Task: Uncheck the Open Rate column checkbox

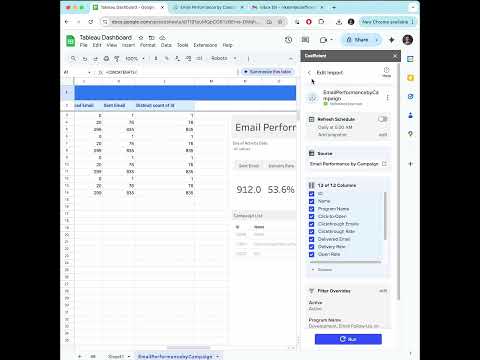Action: (x=311, y=254)
